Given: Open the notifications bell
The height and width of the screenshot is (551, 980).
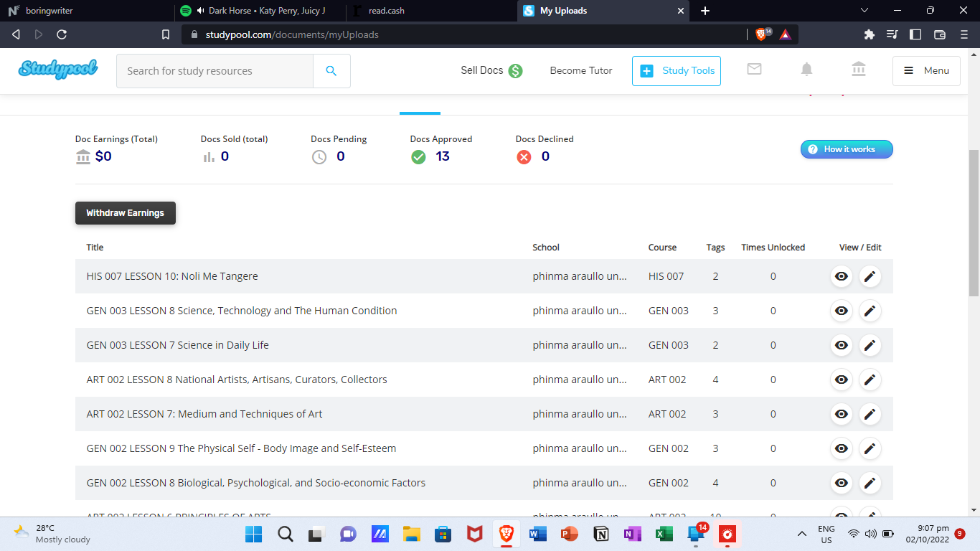Looking at the screenshot, I should tap(807, 69).
